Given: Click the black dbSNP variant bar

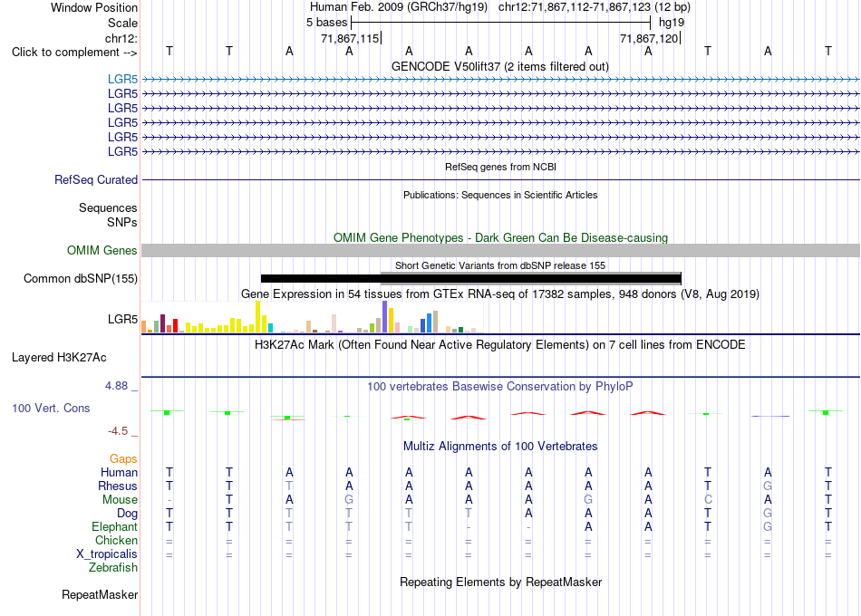Looking at the screenshot, I should point(470,278).
